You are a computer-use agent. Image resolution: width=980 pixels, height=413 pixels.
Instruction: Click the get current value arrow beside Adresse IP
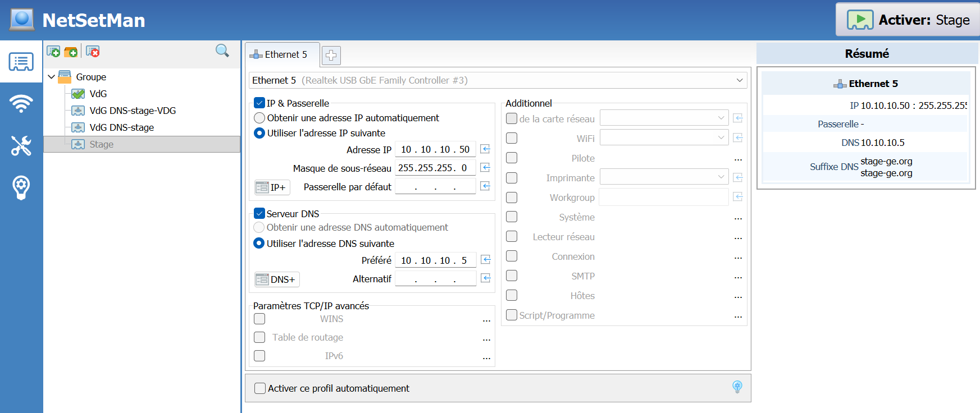coord(486,149)
